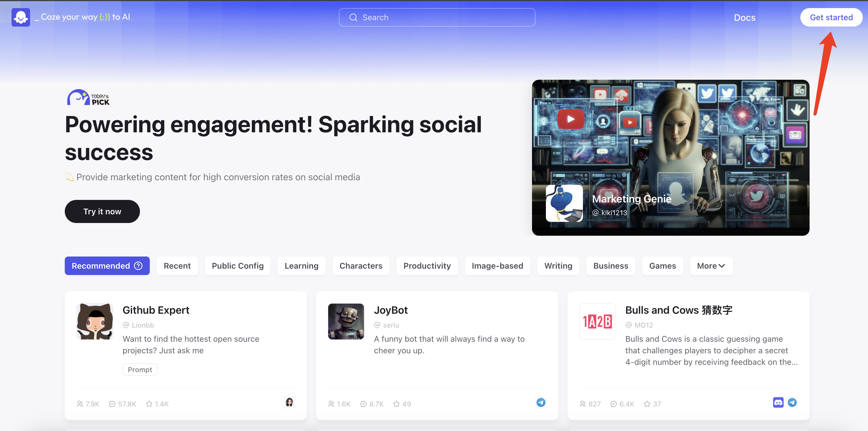Click the 1A2B Bulls and Cows icon

pyautogui.click(x=597, y=322)
